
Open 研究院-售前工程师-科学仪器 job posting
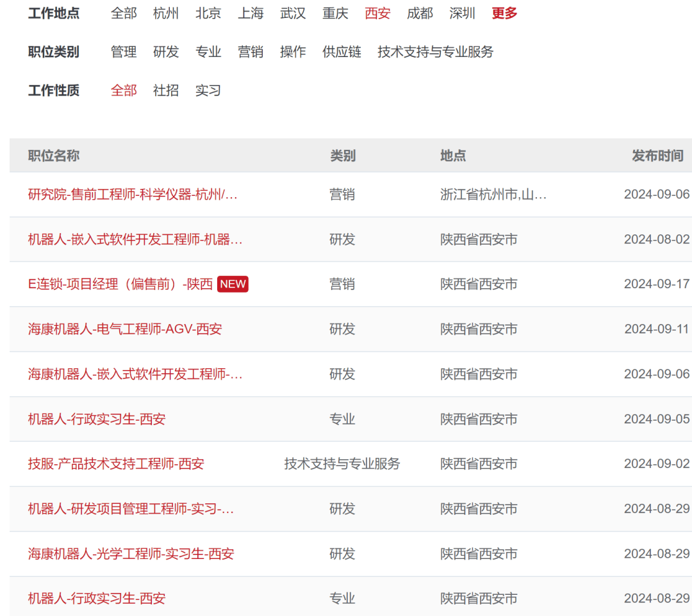click(133, 195)
